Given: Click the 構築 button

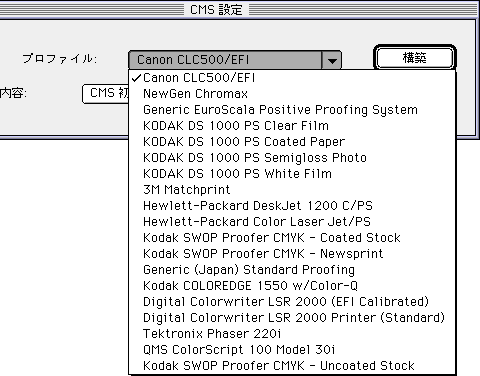Looking at the screenshot, I should tap(415, 58).
